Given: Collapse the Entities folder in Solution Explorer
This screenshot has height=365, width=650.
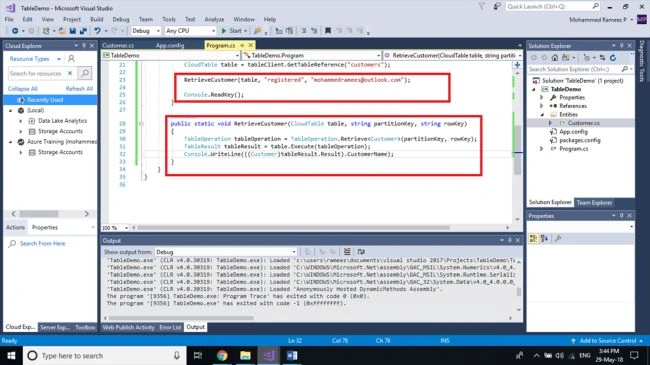Looking at the screenshot, I should [x=542, y=114].
